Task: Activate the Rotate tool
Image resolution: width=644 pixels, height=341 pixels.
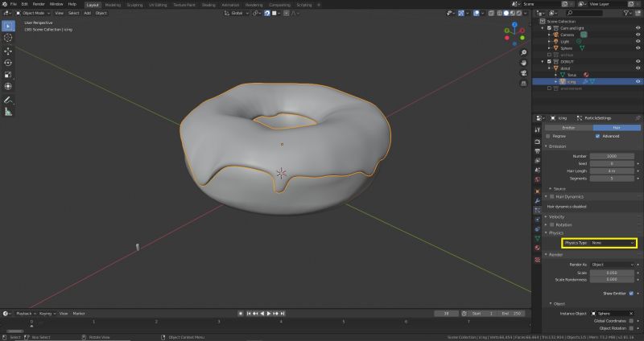Action: click(x=8, y=63)
